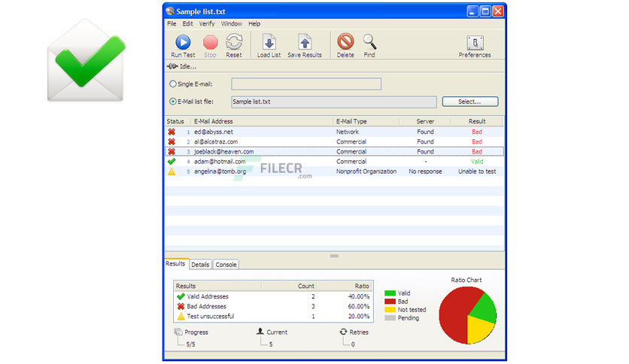
Task: Select the al@alcatraz.com row
Action: pos(335,141)
